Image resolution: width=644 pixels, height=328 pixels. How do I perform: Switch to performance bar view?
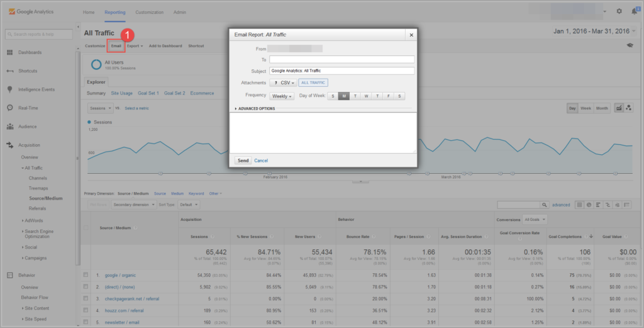coord(599,205)
